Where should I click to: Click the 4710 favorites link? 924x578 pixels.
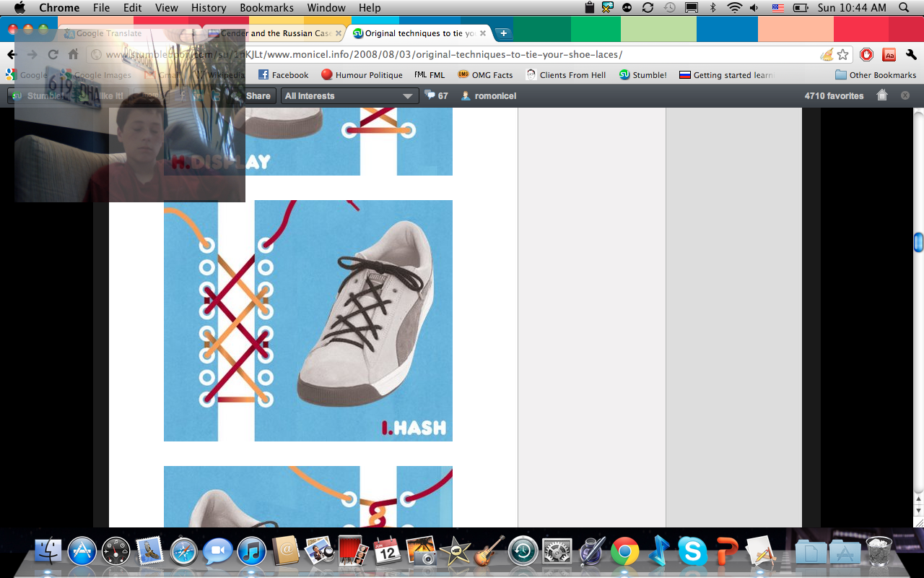click(834, 95)
